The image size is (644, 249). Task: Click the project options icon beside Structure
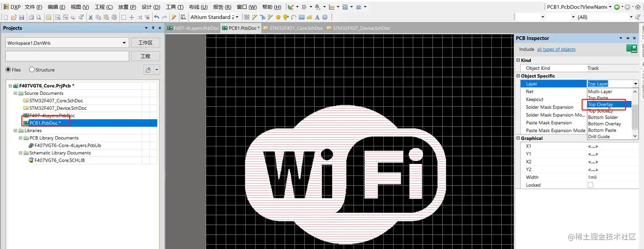(x=149, y=70)
